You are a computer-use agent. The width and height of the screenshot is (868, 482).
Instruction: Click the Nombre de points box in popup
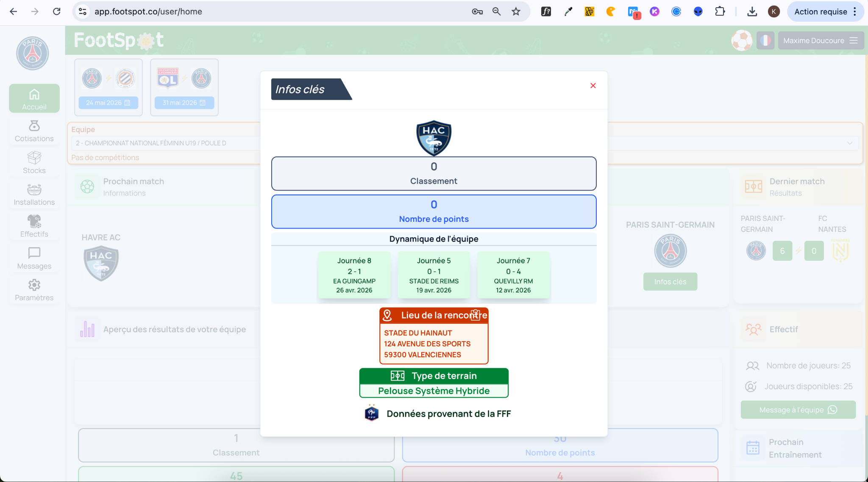click(434, 212)
